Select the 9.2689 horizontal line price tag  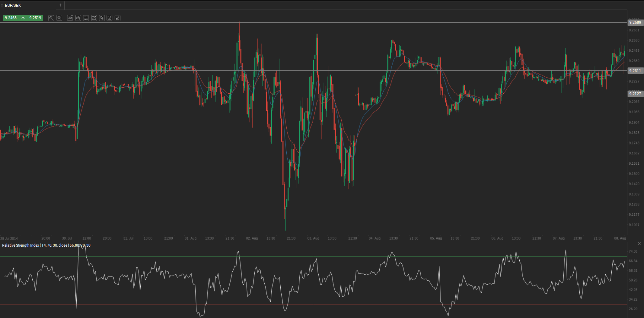point(635,22)
